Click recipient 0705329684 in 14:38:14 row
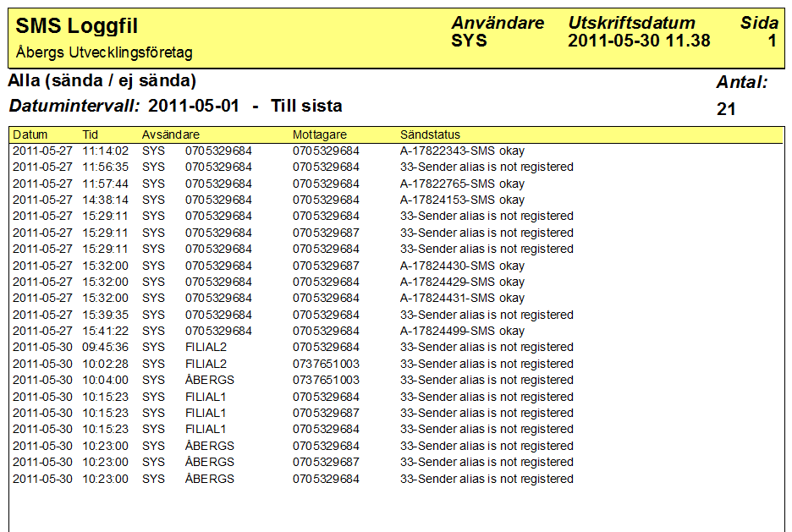 point(326,200)
